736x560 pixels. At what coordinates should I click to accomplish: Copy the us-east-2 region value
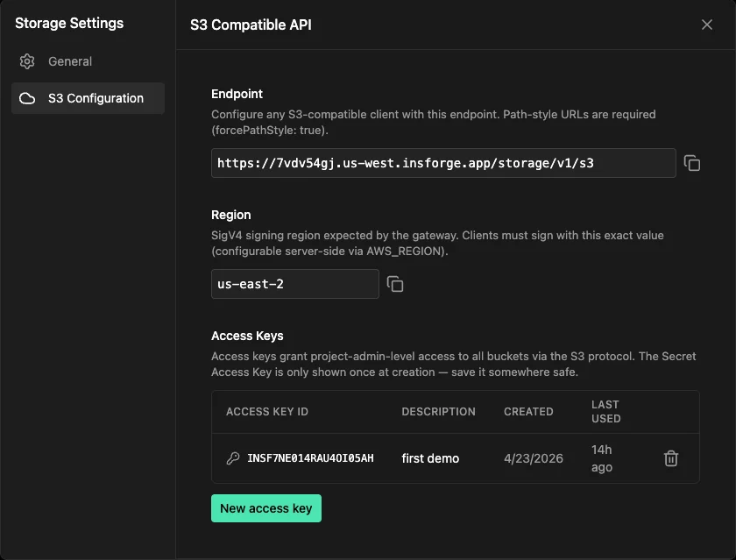394,284
